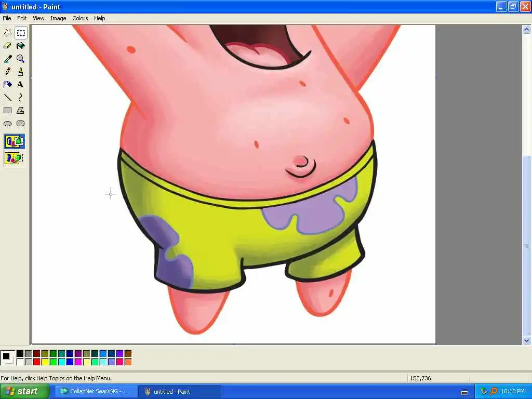Click the vertical scrollbar thumb
This screenshot has width=532, height=399.
526,245
